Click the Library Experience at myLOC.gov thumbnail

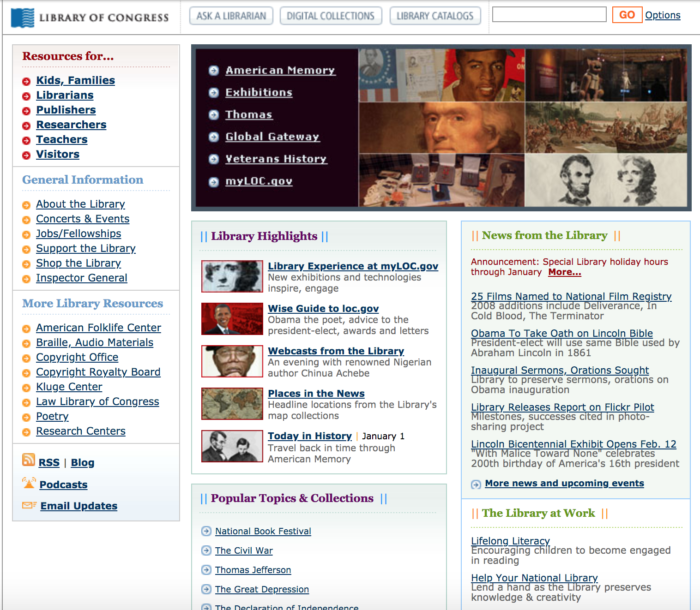[x=232, y=276]
